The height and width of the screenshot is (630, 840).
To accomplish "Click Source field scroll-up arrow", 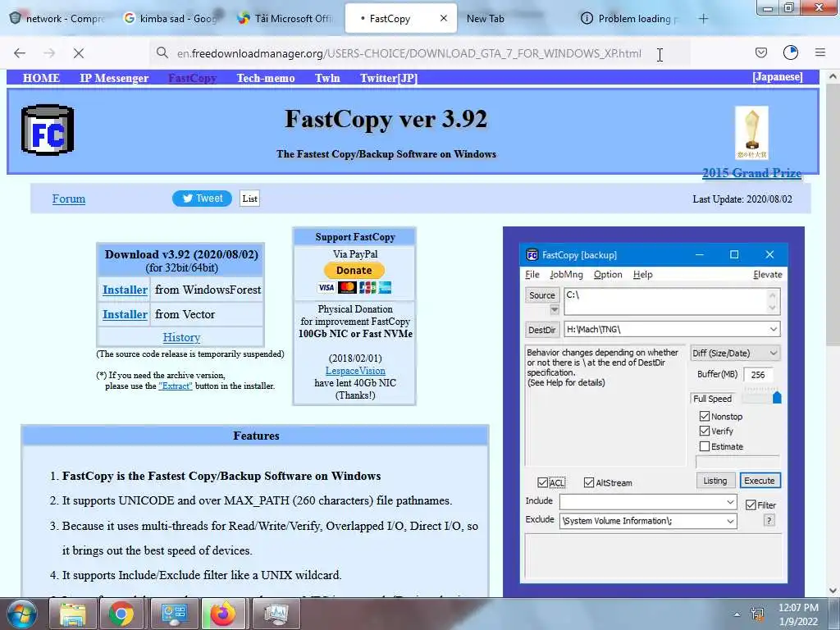I will [x=772, y=294].
